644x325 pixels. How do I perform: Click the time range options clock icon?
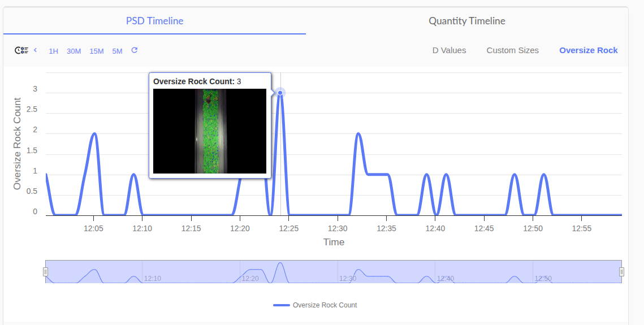coord(21,50)
